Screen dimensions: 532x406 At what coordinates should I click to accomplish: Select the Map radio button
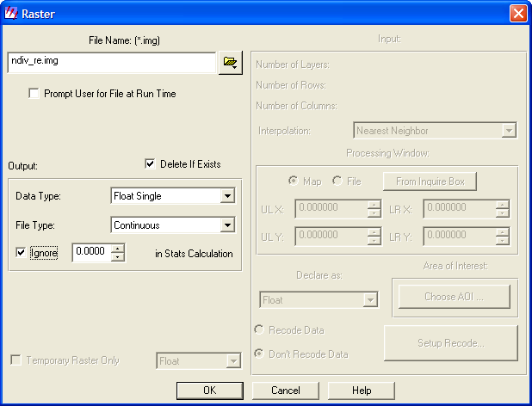(294, 181)
